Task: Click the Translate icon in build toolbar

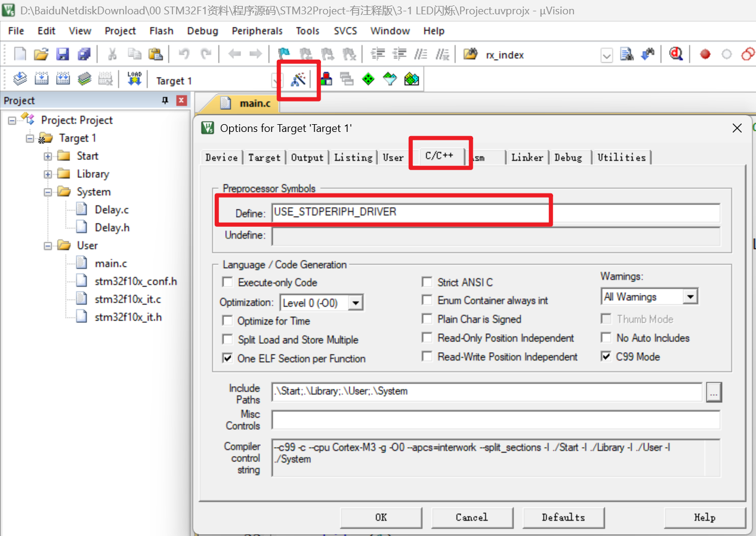Action: pos(20,79)
